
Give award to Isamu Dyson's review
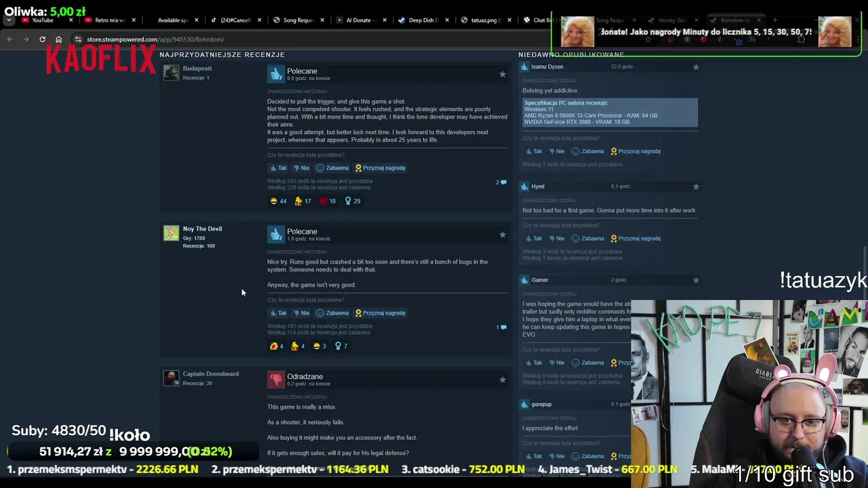(x=635, y=152)
